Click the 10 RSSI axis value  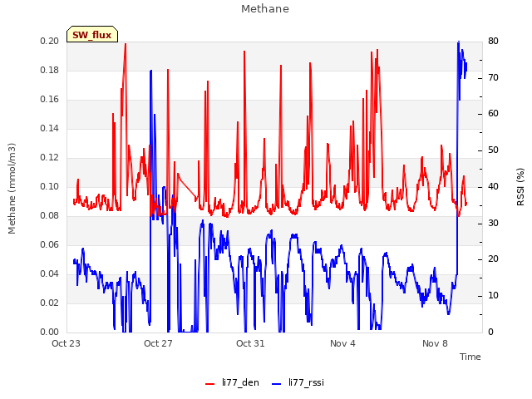pos(493,296)
